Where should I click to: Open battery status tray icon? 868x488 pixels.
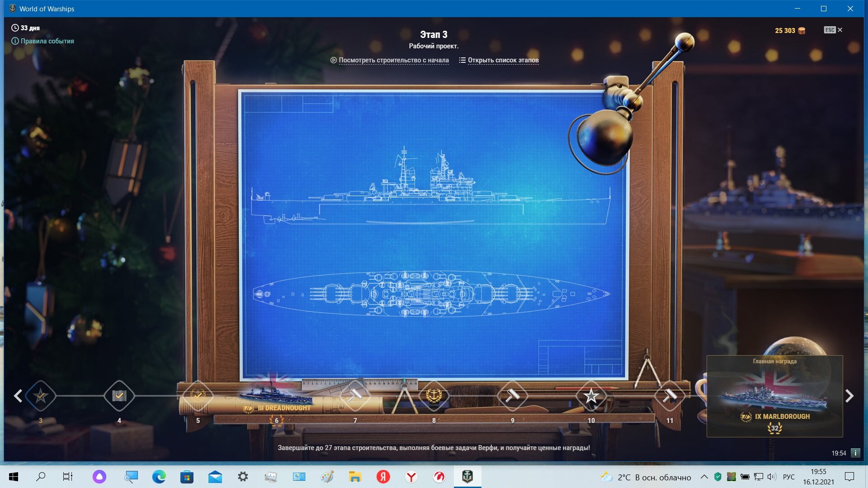pyautogui.click(x=745, y=477)
